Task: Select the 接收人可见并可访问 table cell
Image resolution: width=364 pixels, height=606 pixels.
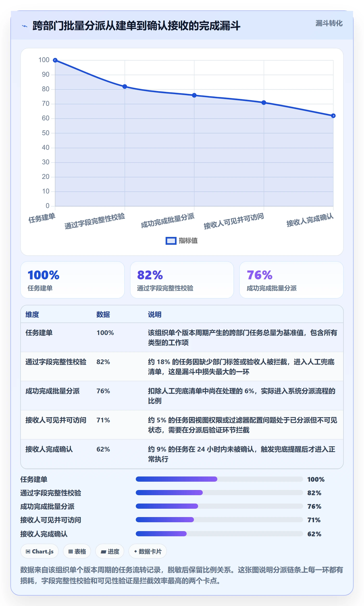Action: click(x=56, y=420)
